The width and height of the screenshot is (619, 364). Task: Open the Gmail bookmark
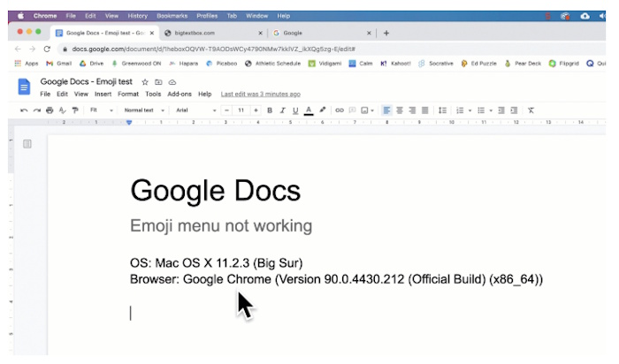coord(59,64)
